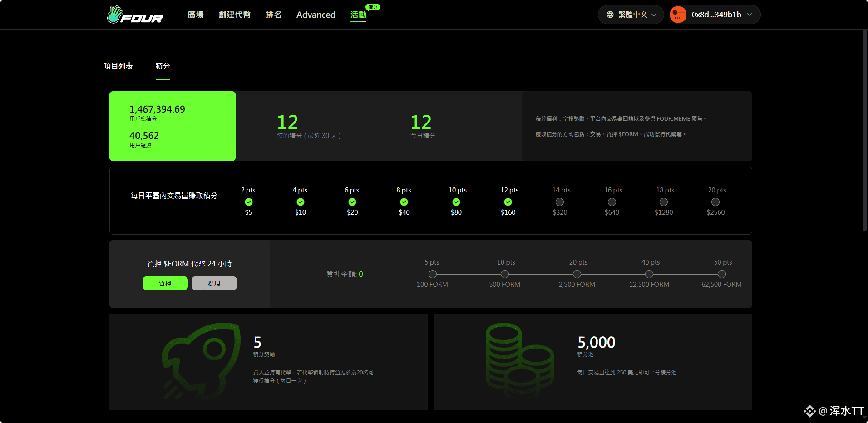Click the orange wallet avatar icon
Image resolution: width=868 pixels, height=423 pixels.
click(x=678, y=15)
